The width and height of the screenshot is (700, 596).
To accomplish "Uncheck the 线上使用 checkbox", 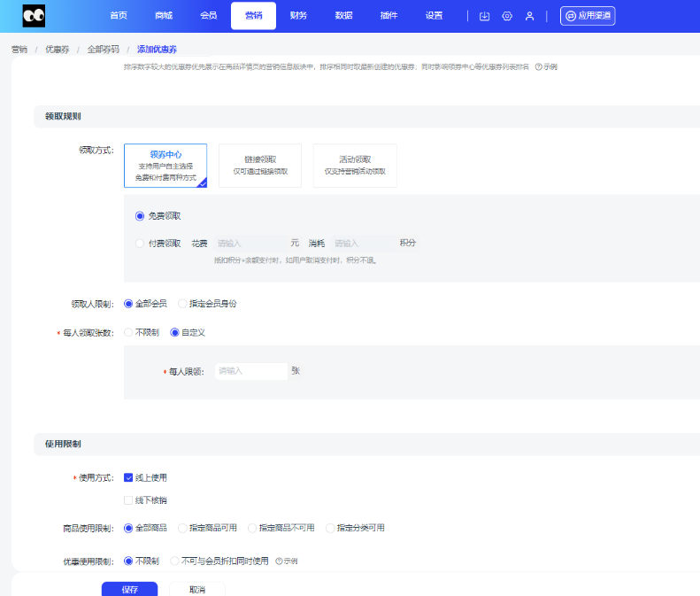I will (128, 477).
